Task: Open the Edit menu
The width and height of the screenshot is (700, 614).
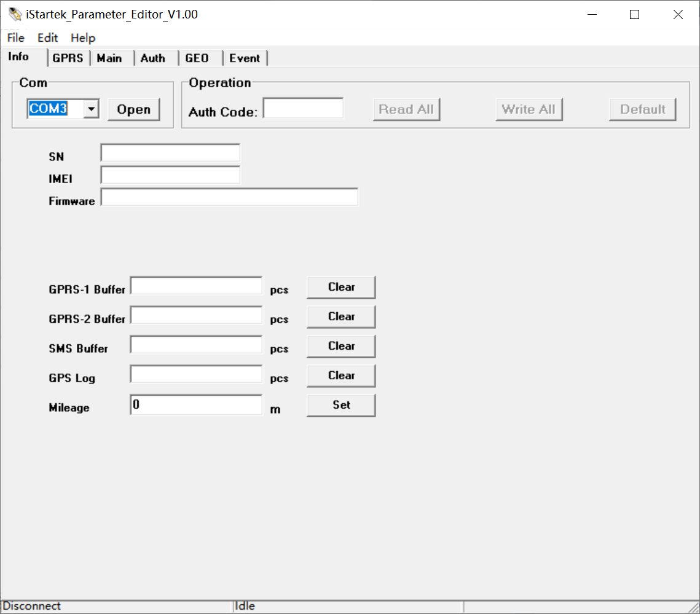Action: 47,37
